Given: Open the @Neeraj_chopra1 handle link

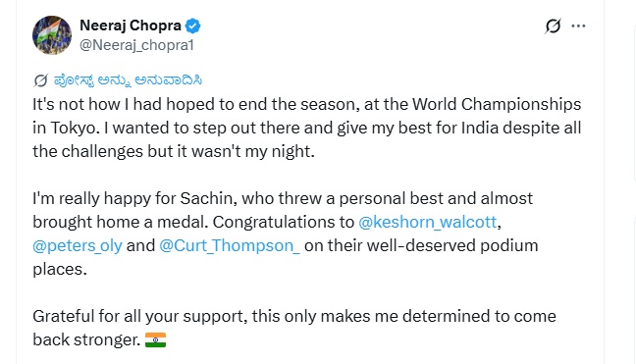Looking at the screenshot, I should click(136, 45).
